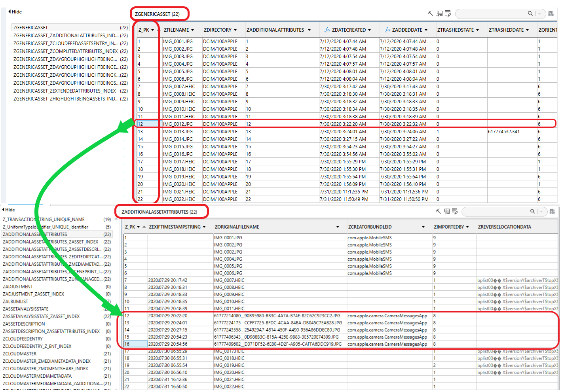The image size is (562, 392).
Task: Select the pickaxe icon above ZADDITIONALASSETATTRIBUTES panel
Action: (438, 211)
